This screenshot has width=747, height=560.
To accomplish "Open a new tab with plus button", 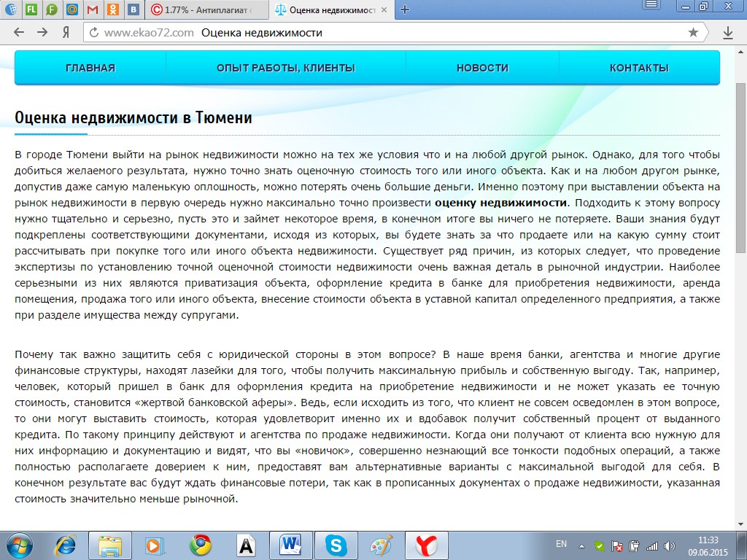I will 405,9.
